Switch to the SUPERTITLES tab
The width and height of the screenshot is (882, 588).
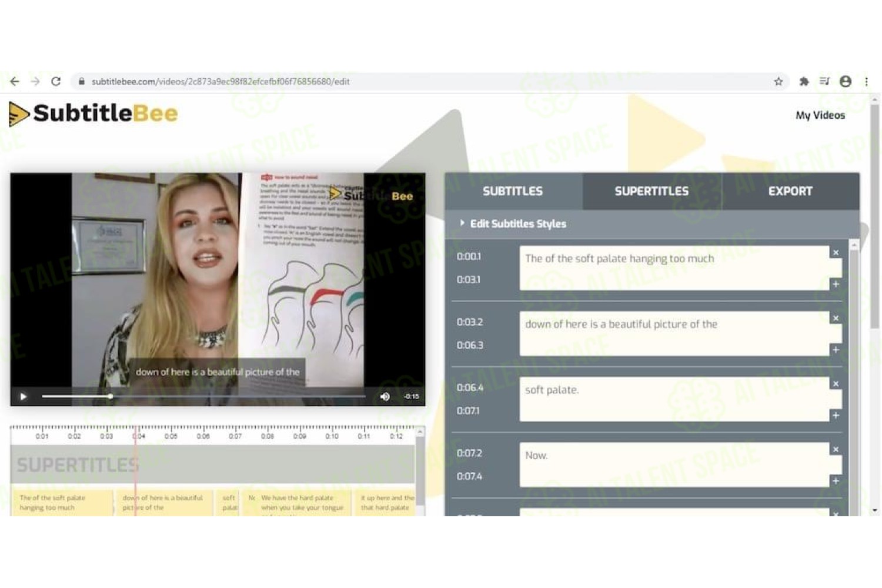(x=652, y=191)
